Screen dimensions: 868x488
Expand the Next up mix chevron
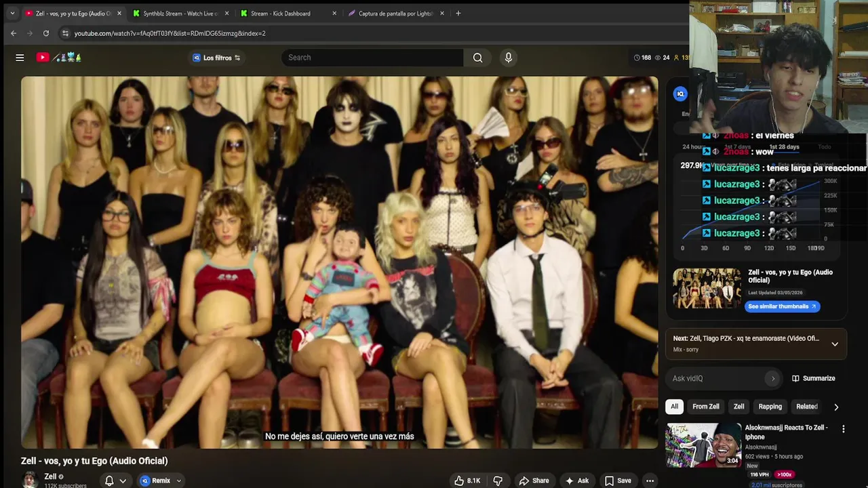click(x=835, y=344)
